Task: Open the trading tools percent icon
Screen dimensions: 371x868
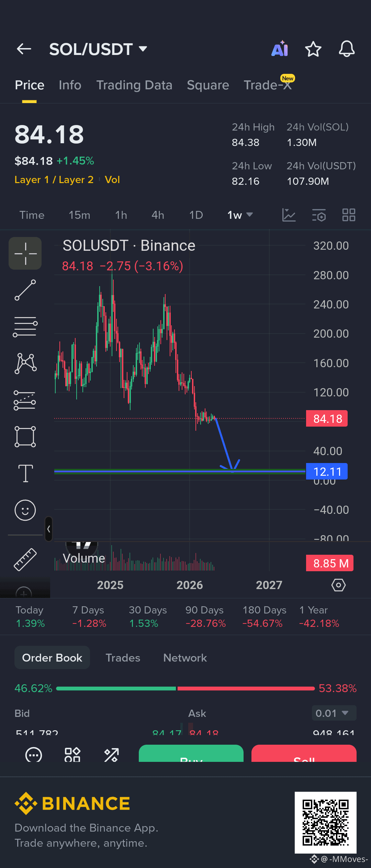Action: pos(111,755)
